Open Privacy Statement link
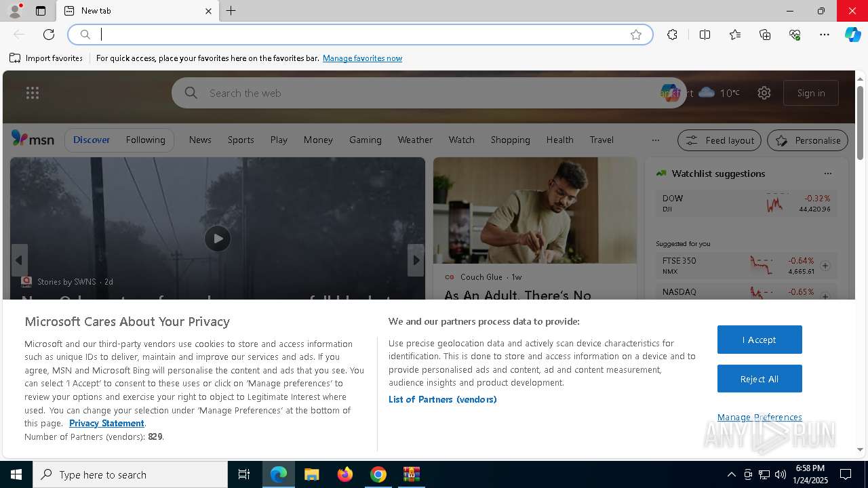868x488 pixels. click(106, 423)
